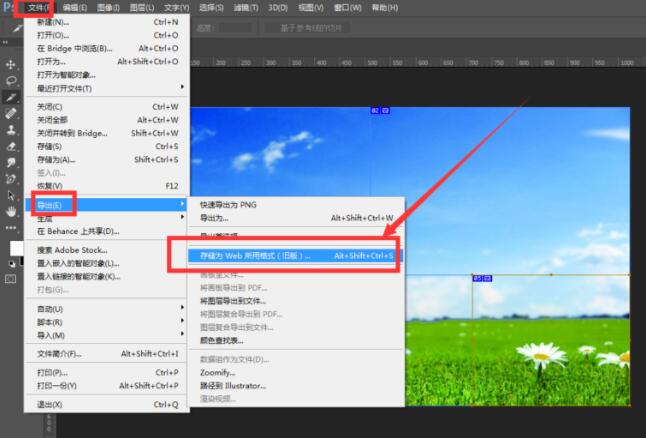Select the Move tool in the toolbar

(x=11, y=64)
